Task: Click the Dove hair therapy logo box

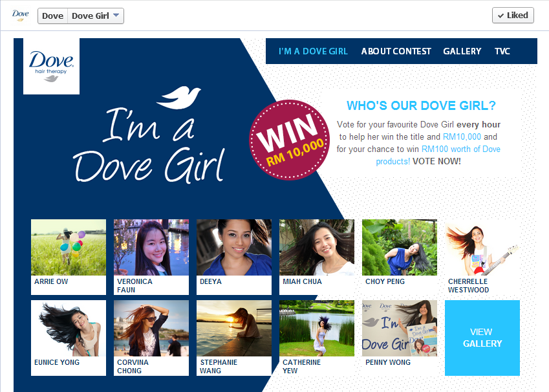Action: [x=52, y=66]
